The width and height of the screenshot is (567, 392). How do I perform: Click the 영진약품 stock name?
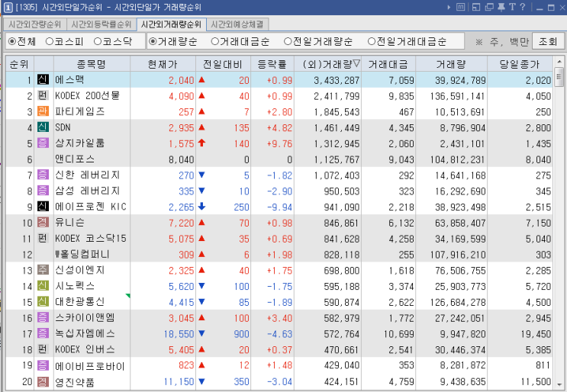(75, 382)
